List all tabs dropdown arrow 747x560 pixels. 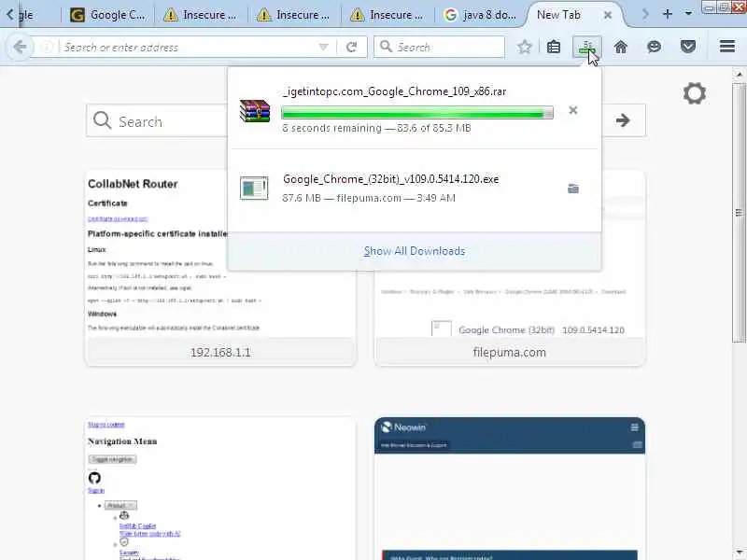[x=688, y=14]
